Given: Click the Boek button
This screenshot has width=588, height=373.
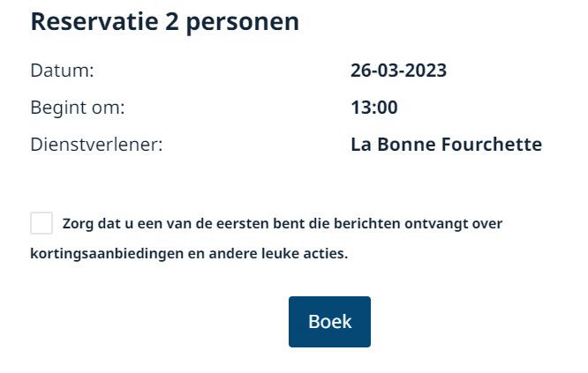Looking at the screenshot, I should click(329, 322).
